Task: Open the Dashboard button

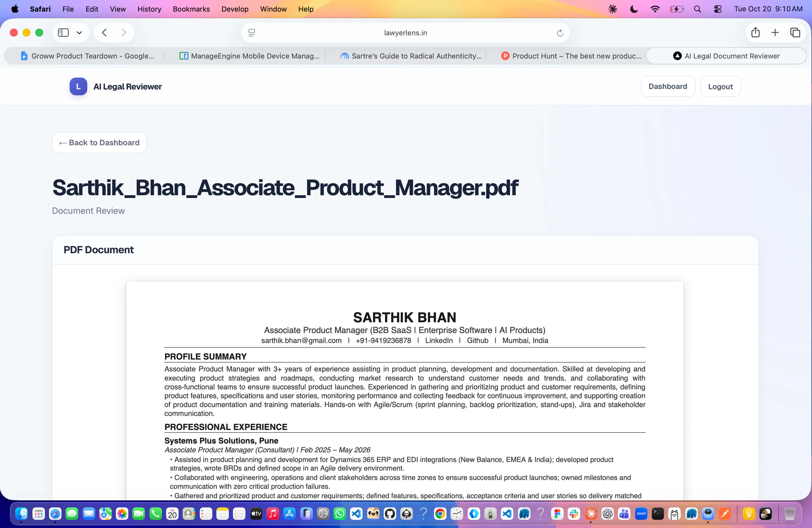Action: 668,87
